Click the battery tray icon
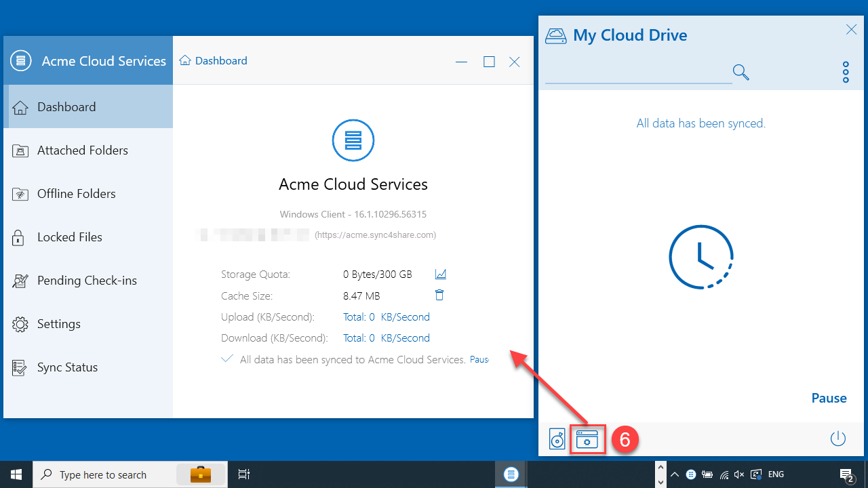 pos(707,474)
